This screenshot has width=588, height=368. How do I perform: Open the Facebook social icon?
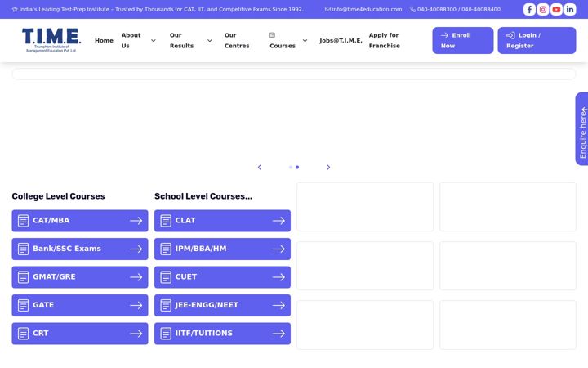pyautogui.click(x=529, y=9)
